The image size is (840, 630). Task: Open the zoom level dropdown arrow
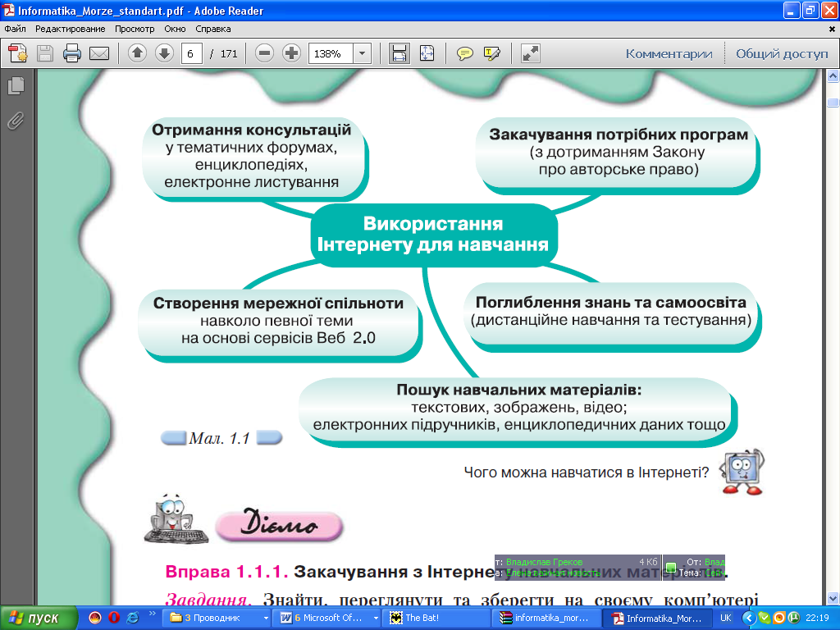(362, 53)
